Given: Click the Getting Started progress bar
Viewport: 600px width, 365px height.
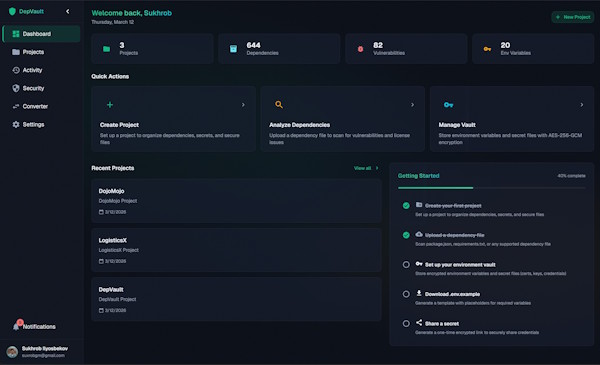Looking at the screenshot, I should click(x=491, y=188).
